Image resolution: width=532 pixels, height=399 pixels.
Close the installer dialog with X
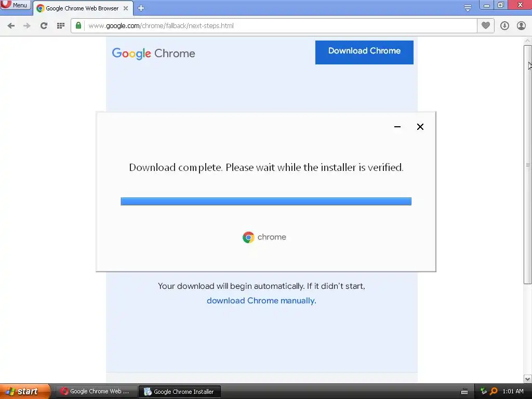click(x=420, y=127)
